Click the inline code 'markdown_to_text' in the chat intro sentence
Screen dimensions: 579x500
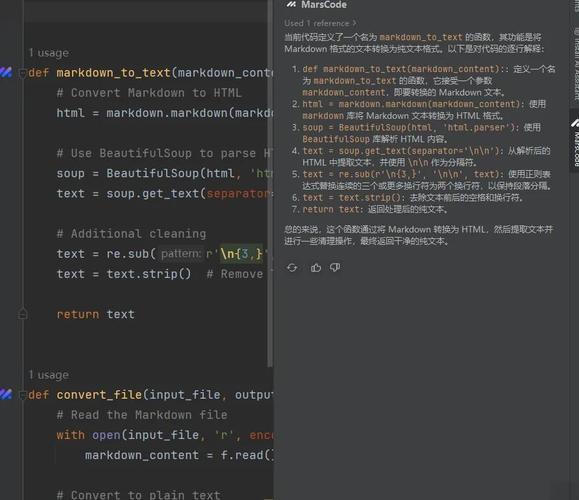(x=421, y=37)
